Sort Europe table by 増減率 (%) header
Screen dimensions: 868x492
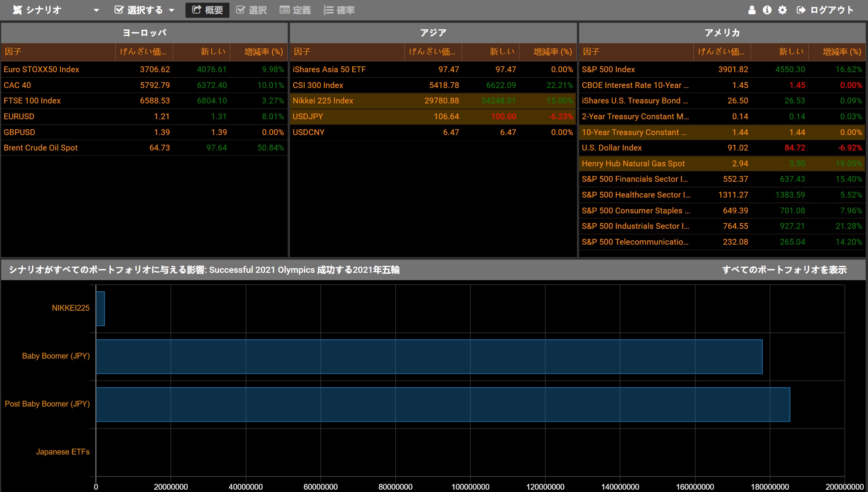[x=259, y=52]
